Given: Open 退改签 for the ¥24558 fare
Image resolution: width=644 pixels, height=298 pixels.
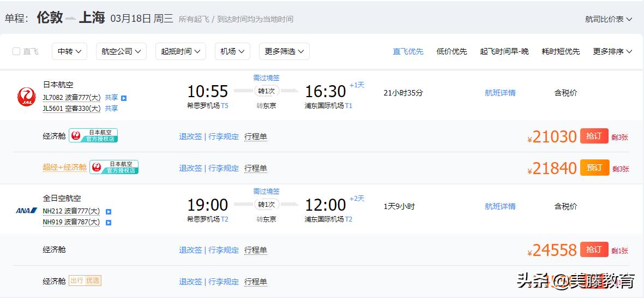Looking at the screenshot, I should 190,250.
